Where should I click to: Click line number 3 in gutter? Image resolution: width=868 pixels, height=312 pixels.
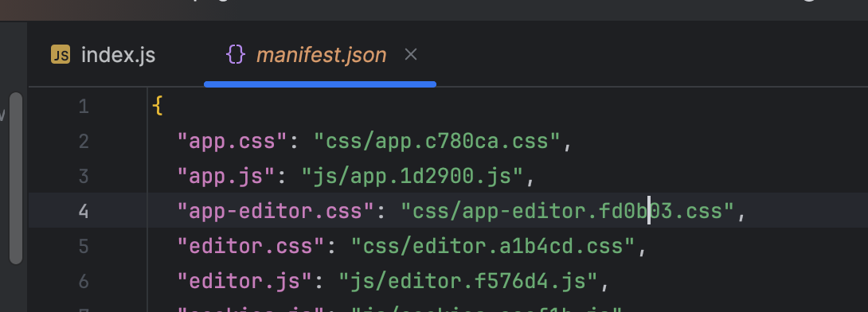84,177
